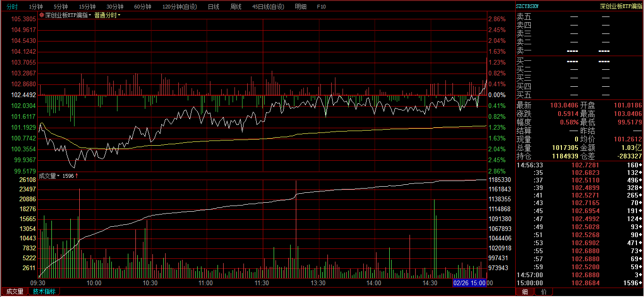The width and height of the screenshot is (644, 297).
Task: Select the 价 tab under trade list
Action: (x=544, y=292)
